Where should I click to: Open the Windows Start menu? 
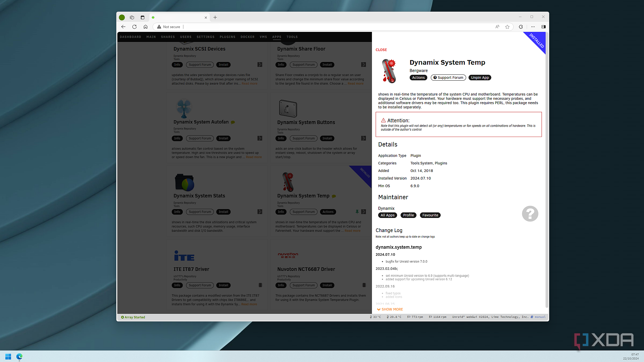8,356
